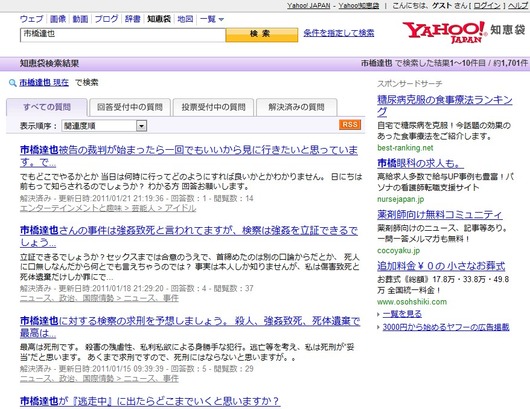This screenshot has width=530, height=409.
Task: Open question about 『逃走中』
Action: coord(150,401)
